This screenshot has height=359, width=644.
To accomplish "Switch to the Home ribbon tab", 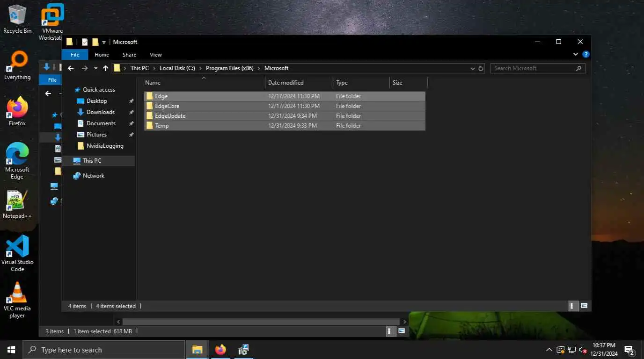I will point(102,55).
